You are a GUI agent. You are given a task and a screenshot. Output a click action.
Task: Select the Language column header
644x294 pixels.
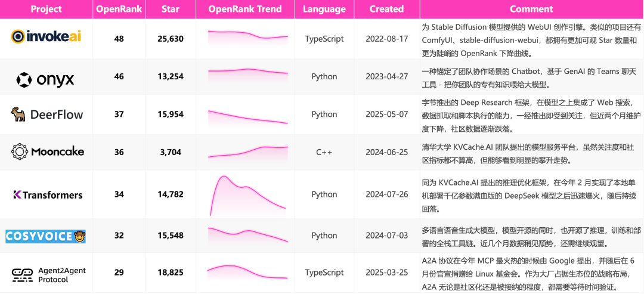324,9
